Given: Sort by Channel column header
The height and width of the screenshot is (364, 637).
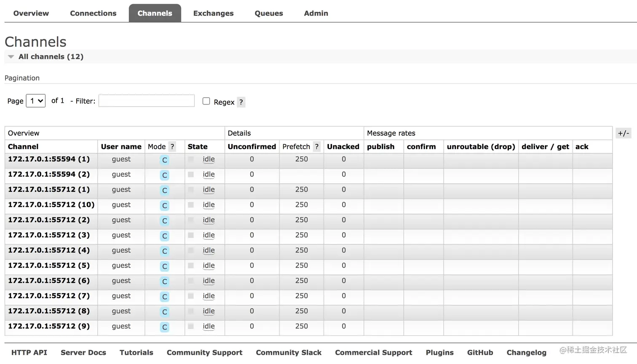Looking at the screenshot, I should coord(23,147).
